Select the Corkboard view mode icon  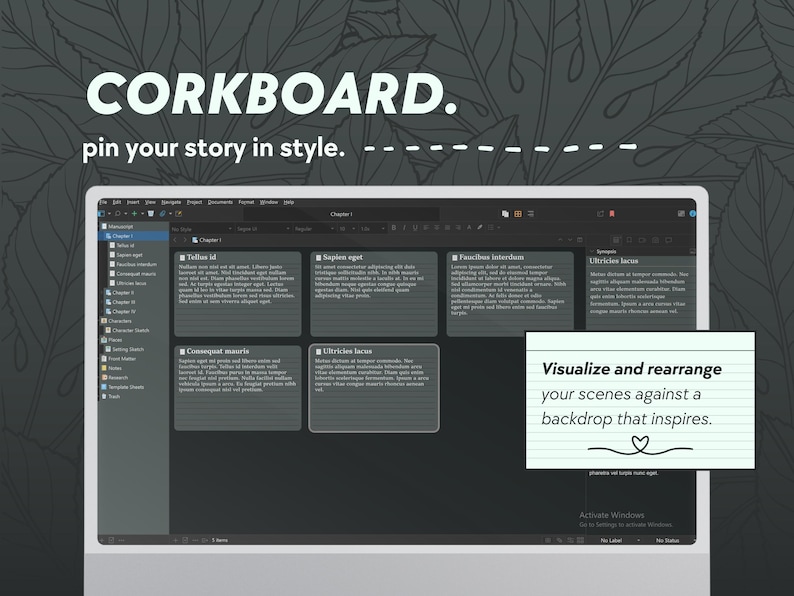(x=518, y=214)
